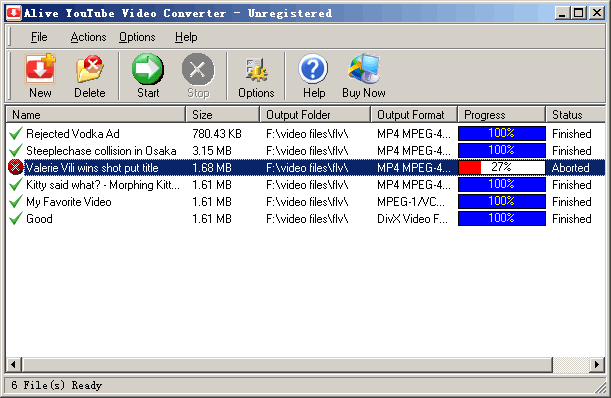This screenshot has width=611, height=398.
Task: Click aborted X icon beside Valerie Vili row
Action: pyautogui.click(x=15, y=168)
